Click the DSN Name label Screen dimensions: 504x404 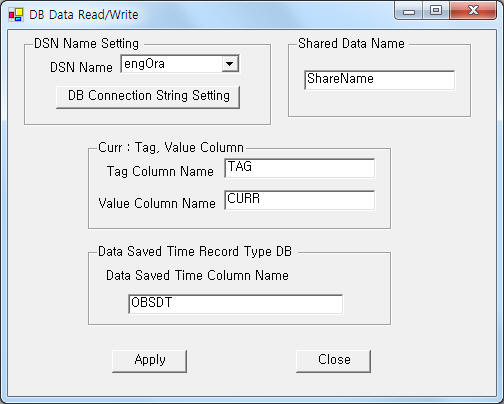(81, 67)
